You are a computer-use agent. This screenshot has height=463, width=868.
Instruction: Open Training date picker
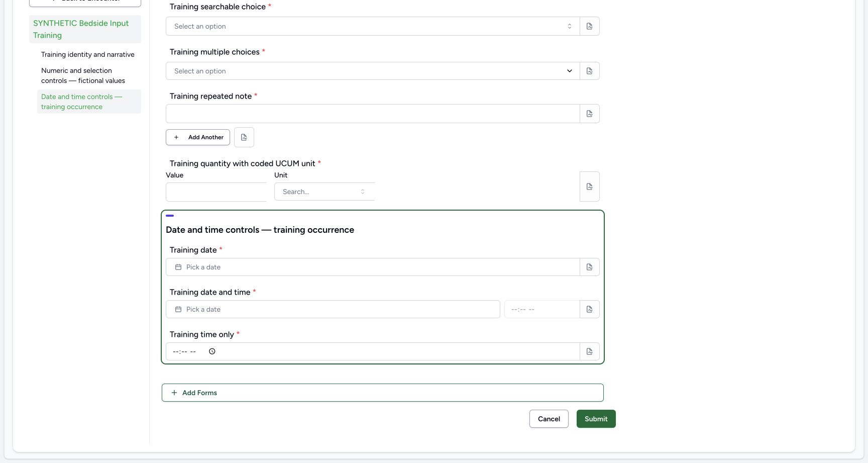(x=373, y=267)
